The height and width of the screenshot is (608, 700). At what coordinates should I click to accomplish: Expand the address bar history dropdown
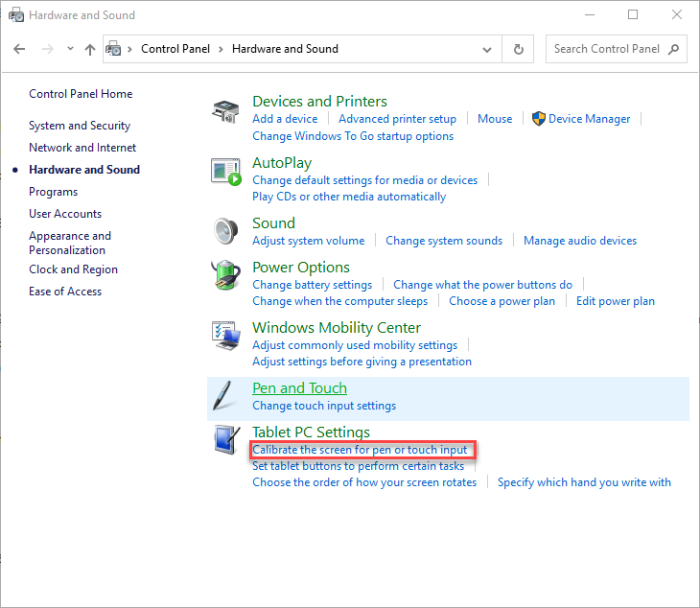(487, 49)
